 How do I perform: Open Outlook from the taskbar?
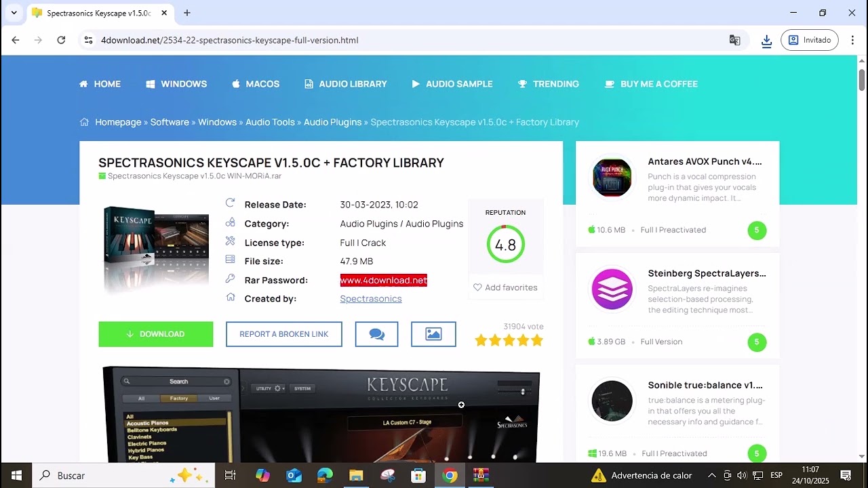[294, 475]
